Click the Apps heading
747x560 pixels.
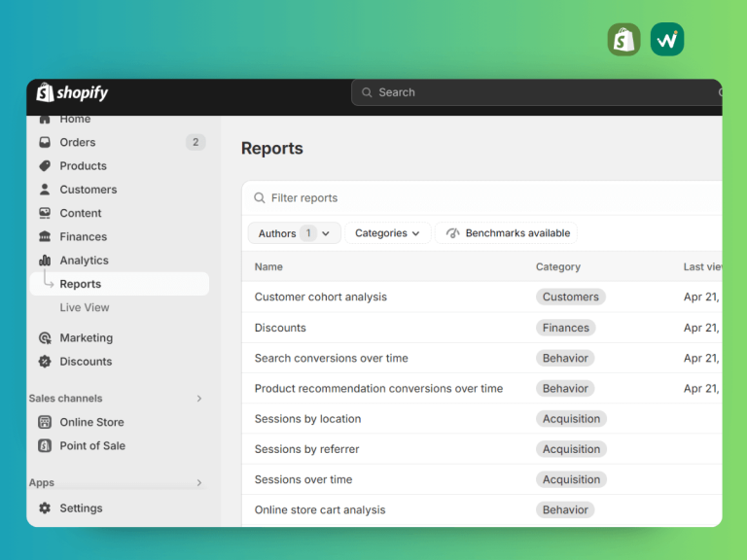pyautogui.click(x=42, y=483)
